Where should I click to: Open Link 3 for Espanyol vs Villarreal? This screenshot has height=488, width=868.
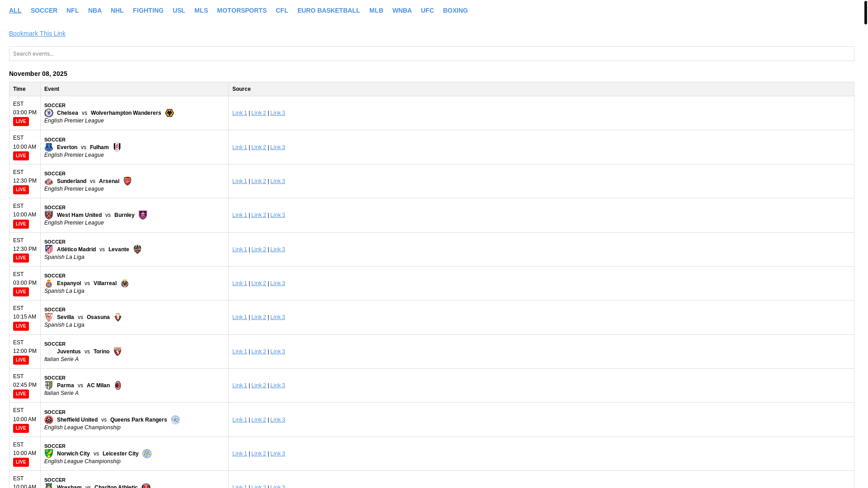[x=278, y=283]
